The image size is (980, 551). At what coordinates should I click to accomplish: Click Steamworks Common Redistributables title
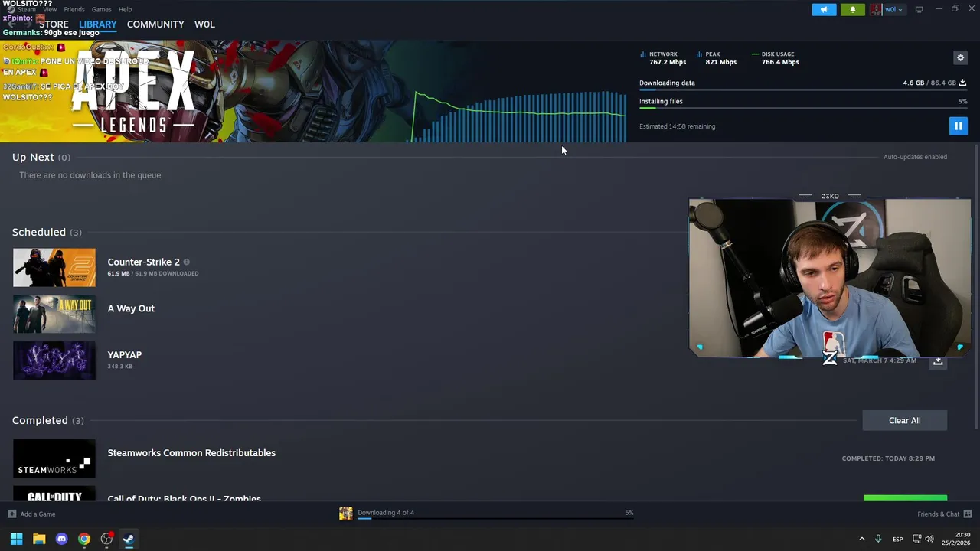(x=191, y=452)
